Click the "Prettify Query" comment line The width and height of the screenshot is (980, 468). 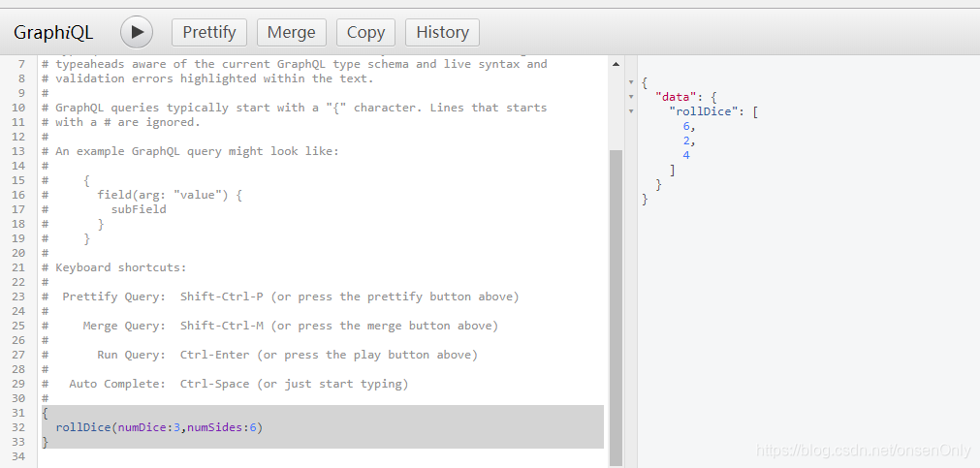tap(280, 296)
